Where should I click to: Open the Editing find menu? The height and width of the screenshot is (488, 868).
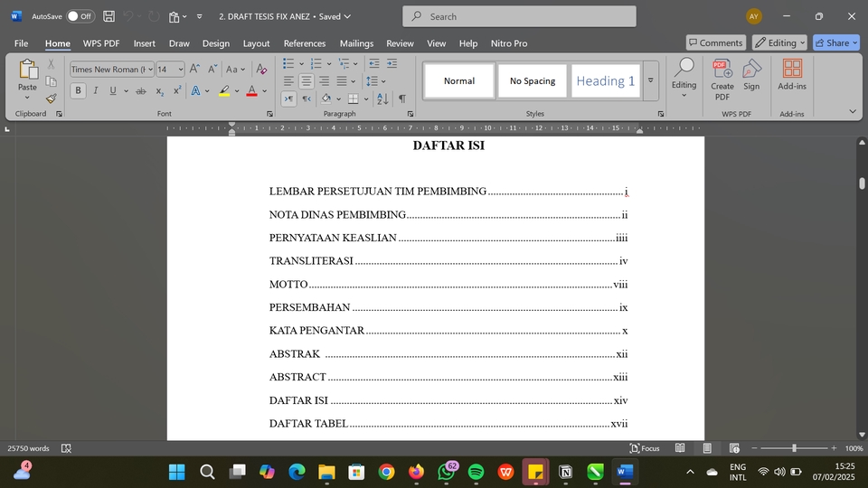684,78
